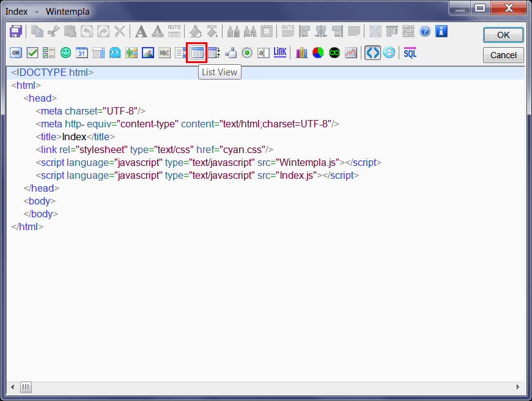
Task: Insert an ABC label control
Action: point(164,53)
